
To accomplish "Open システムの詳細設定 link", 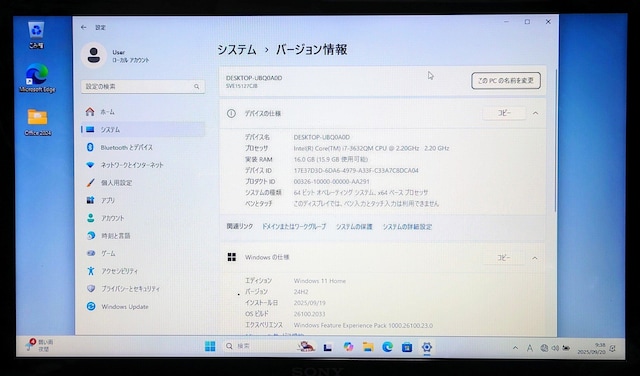I will click(407, 227).
